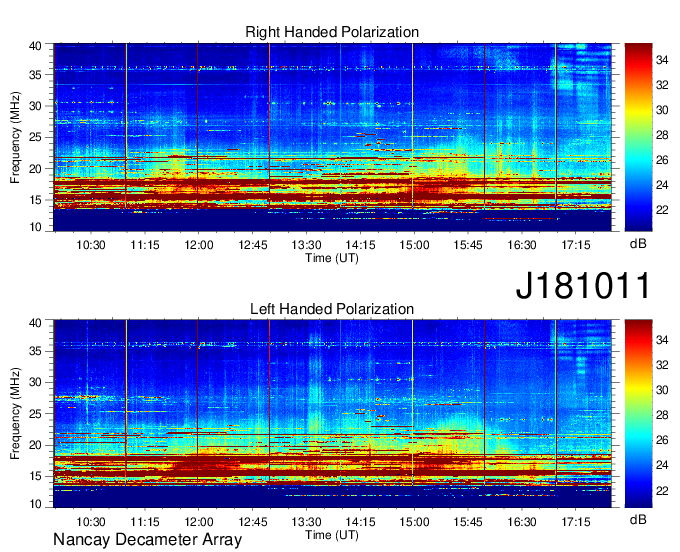Click the 12:00 tick label on top plot

coord(199,245)
